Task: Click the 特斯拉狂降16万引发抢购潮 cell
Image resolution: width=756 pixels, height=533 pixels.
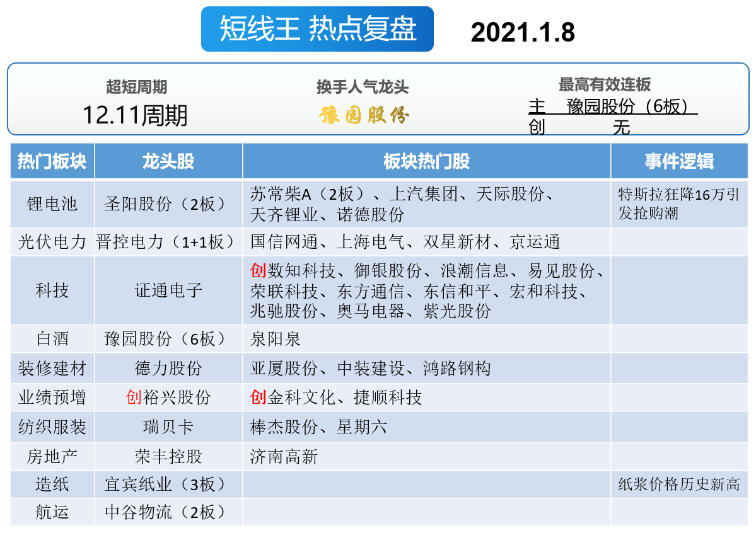Action: [679, 204]
